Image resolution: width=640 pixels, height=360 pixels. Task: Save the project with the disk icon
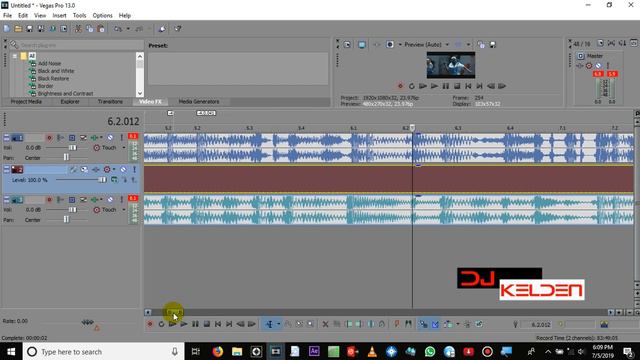(29, 29)
